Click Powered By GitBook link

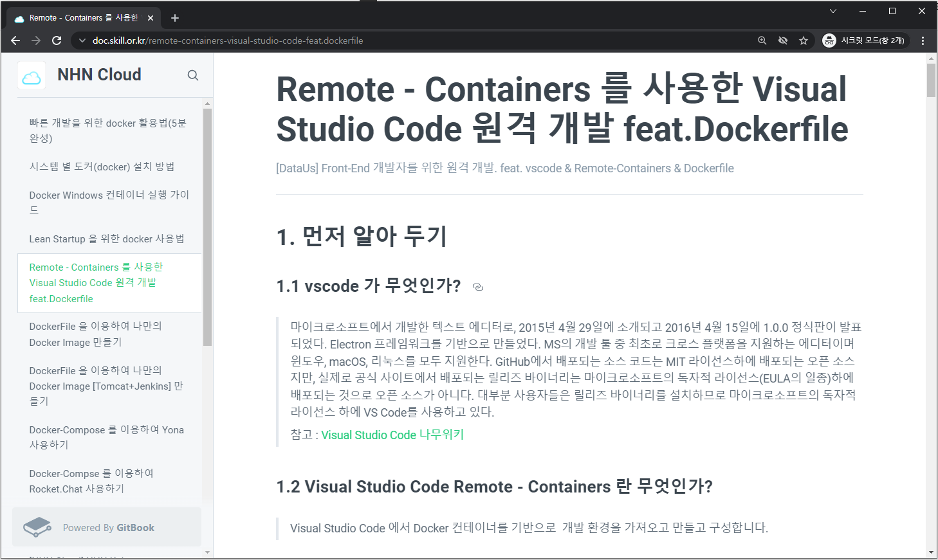point(107,527)
